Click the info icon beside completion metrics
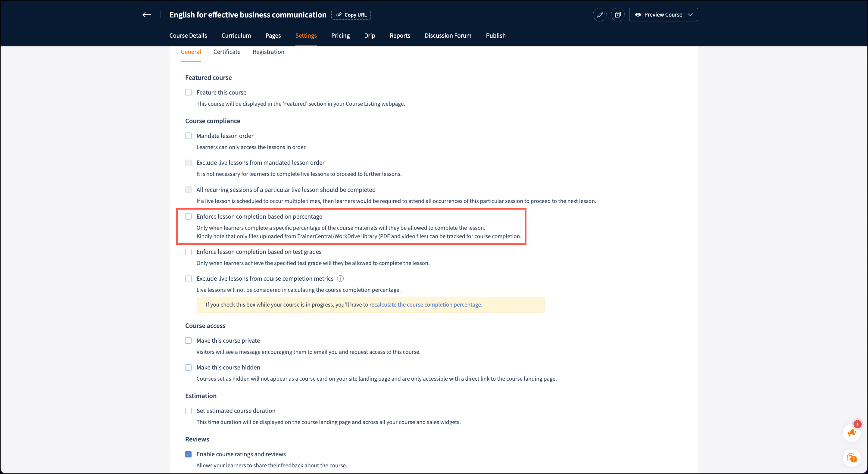868x474 pixels. pyautogui.click(x=340, y=279)
